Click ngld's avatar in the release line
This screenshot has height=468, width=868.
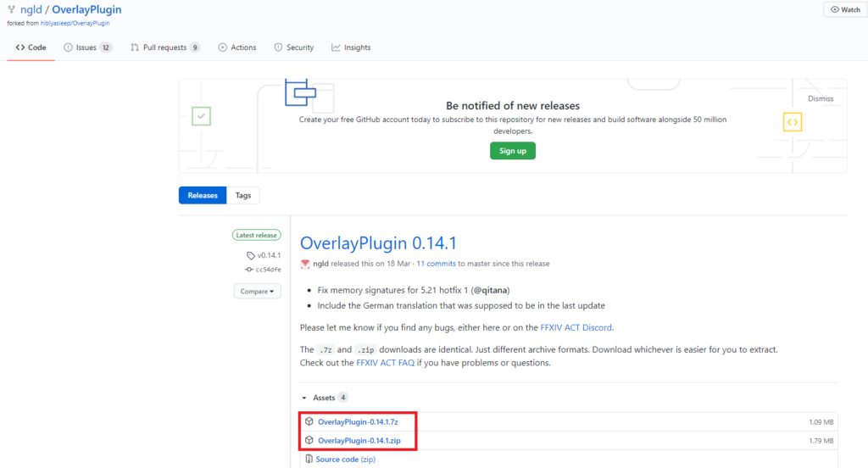305,265
